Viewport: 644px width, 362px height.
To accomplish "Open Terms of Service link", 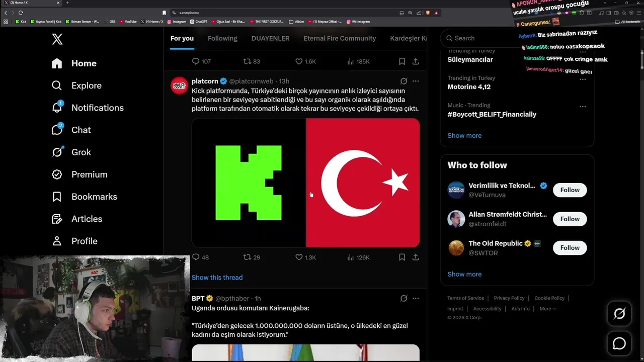I will coord(465,298).
